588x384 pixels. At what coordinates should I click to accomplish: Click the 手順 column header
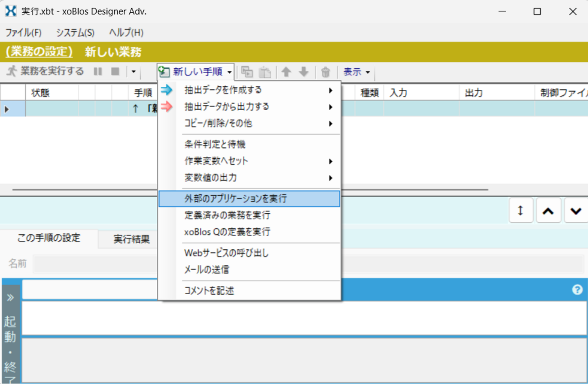pos(143,93)
